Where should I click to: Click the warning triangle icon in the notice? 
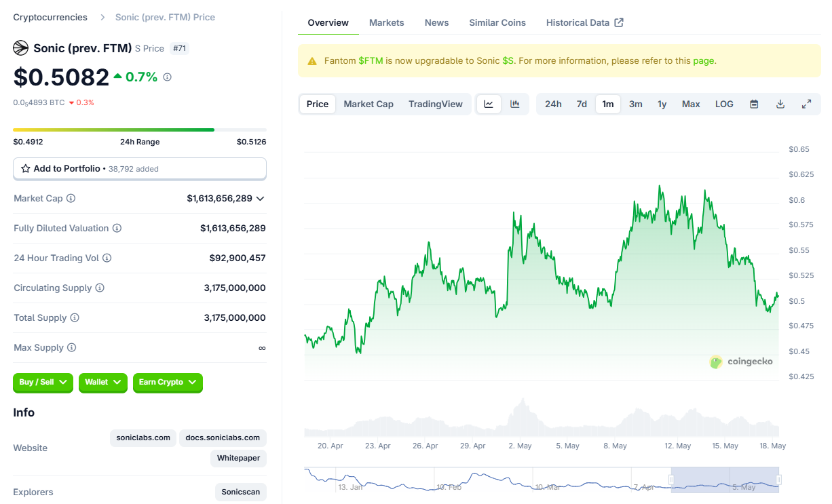312,61
